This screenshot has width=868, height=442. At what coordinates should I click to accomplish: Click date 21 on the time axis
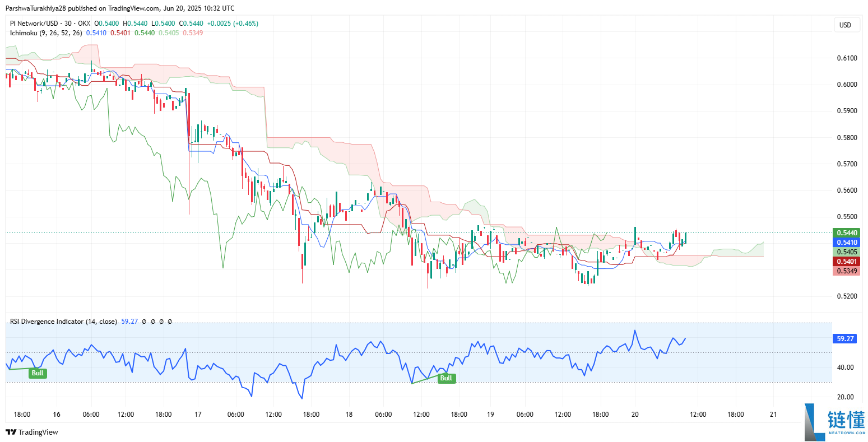tap(773, 415)
